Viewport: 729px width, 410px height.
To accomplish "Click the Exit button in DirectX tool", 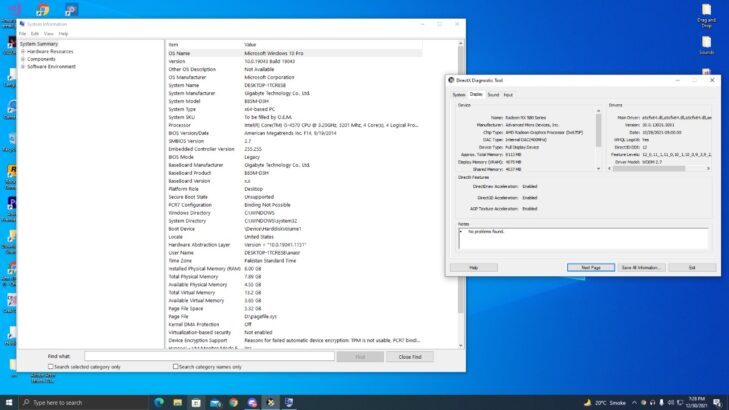I will point(692,268).
